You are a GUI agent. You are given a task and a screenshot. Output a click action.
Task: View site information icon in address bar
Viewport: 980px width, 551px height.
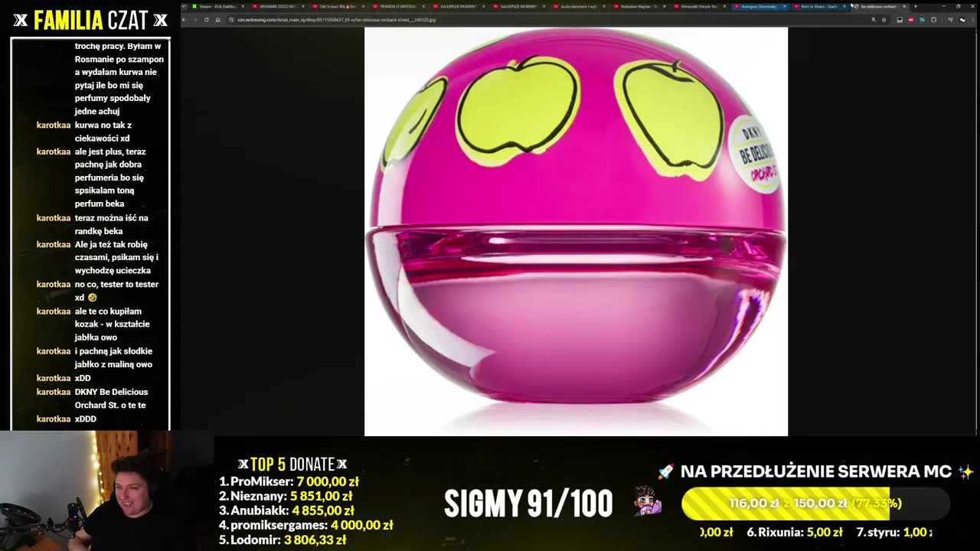coord(231,20)
